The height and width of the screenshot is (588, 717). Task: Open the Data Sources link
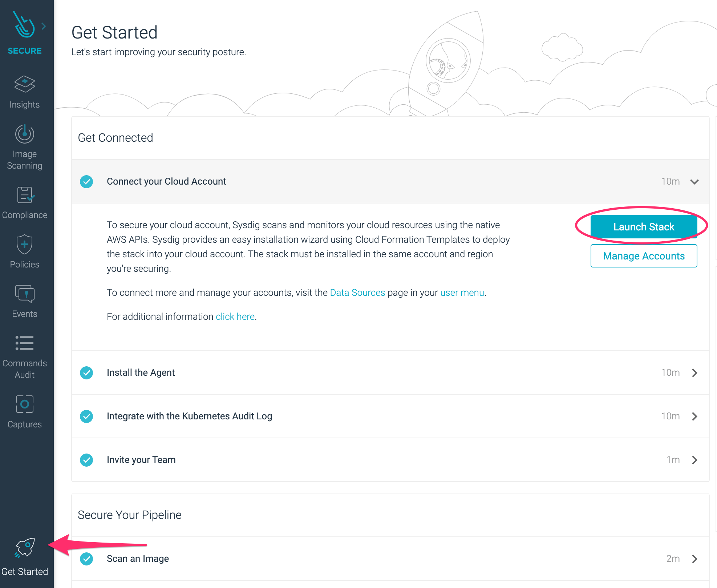[357, 293]
